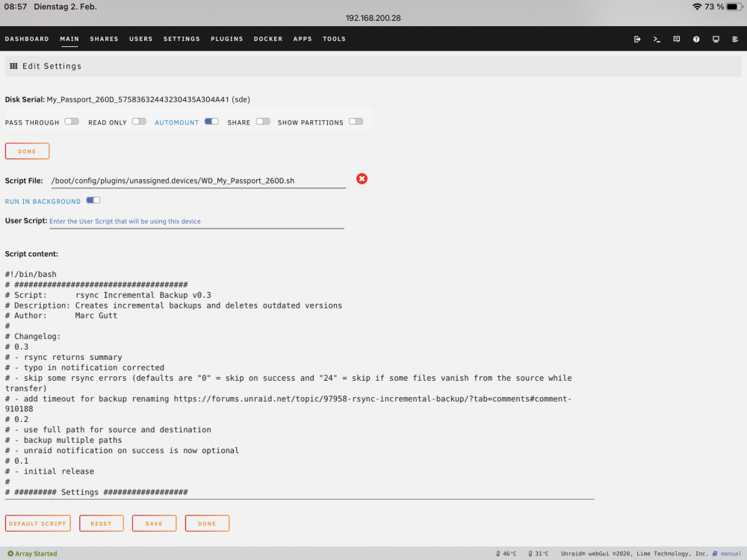Open the Settings tab
The image size is (747, 560).
182,39
